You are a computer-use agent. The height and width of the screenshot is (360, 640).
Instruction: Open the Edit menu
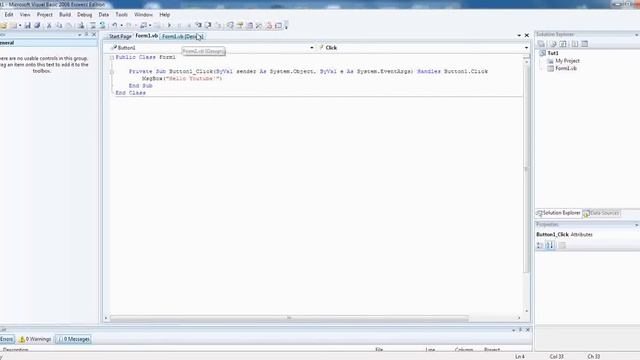pos(9,15)
